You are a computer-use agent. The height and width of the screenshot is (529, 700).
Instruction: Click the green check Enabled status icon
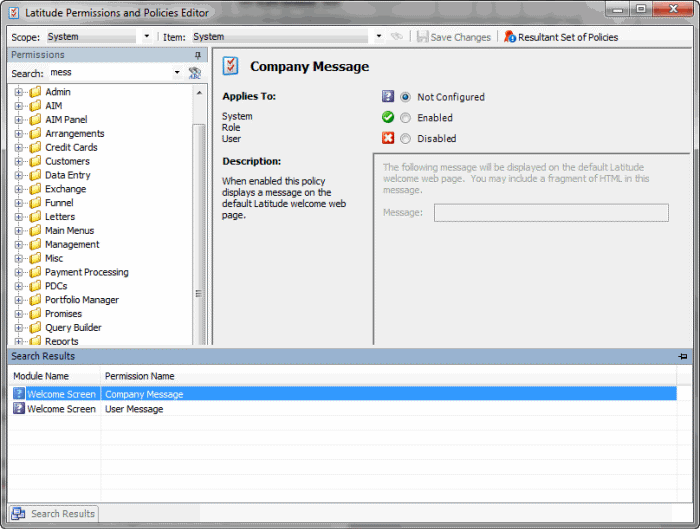click(x=388, y=117)
